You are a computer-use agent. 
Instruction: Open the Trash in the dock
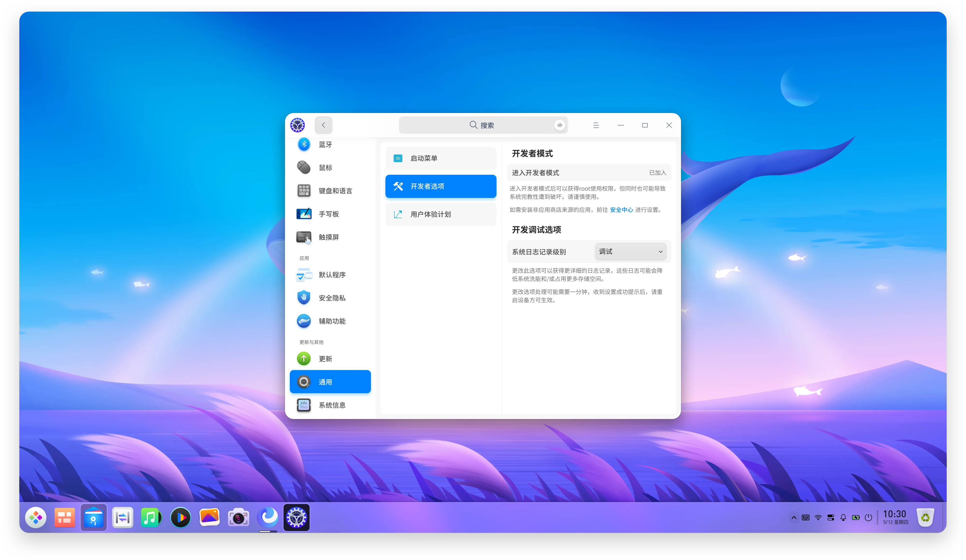[925, 518]
